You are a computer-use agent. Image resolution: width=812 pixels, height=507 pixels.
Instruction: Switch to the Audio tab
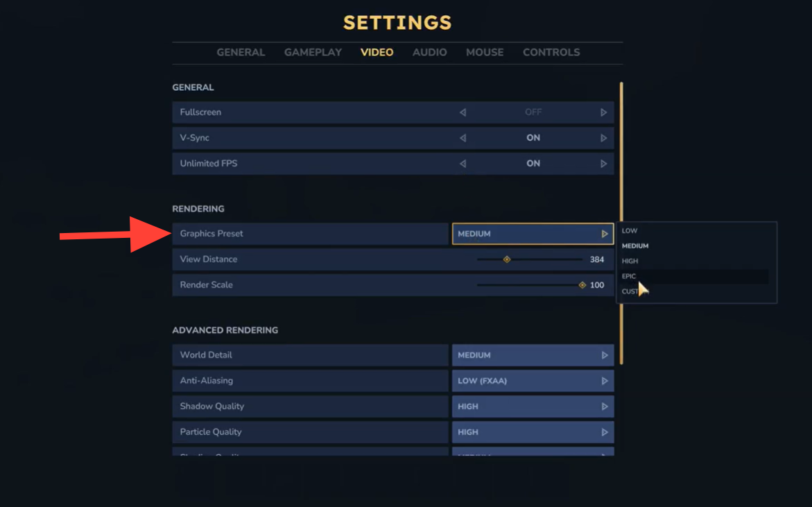(x=430, y=52)
